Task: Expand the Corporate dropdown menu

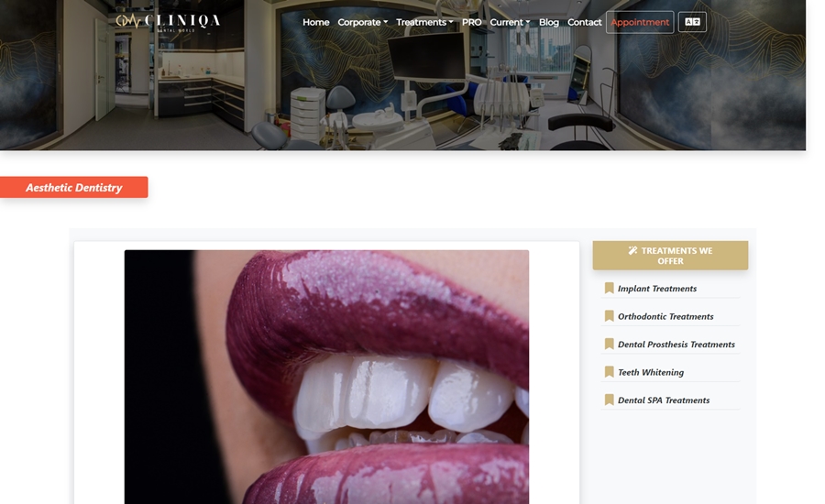Action: [x=362, y=22]
